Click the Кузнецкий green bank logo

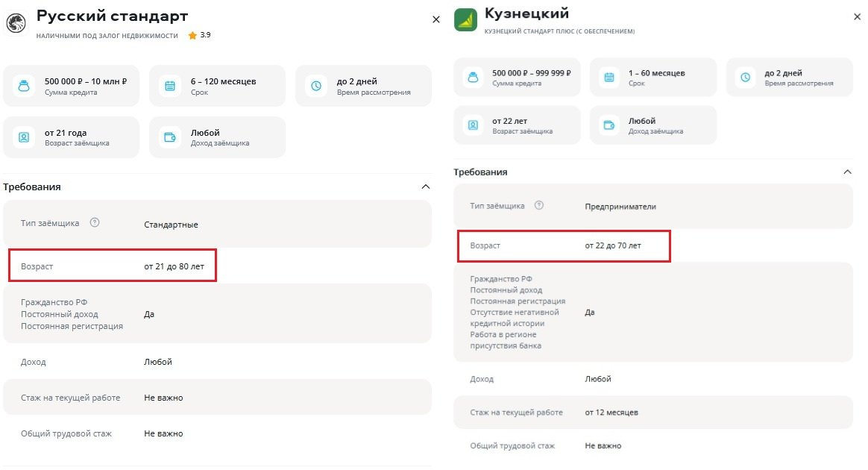point(465,19)
